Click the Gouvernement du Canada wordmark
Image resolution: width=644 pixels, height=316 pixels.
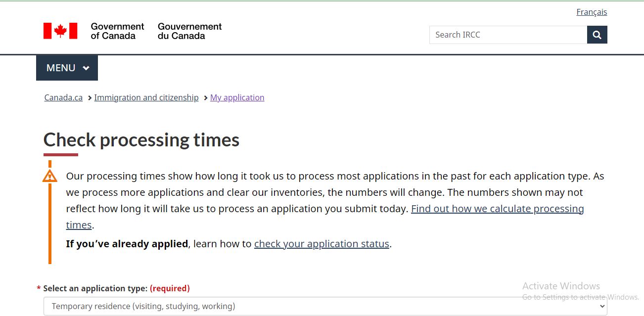click(x=189, y=30)
